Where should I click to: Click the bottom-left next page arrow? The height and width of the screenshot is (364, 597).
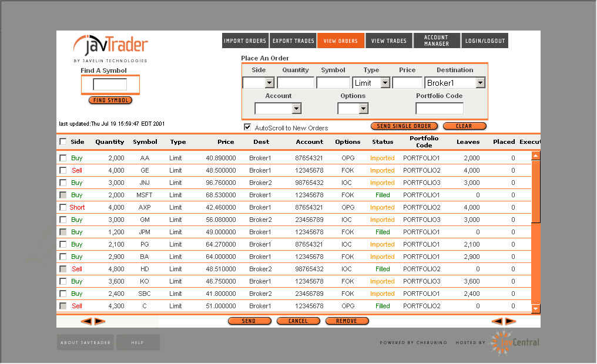point(99,321)
